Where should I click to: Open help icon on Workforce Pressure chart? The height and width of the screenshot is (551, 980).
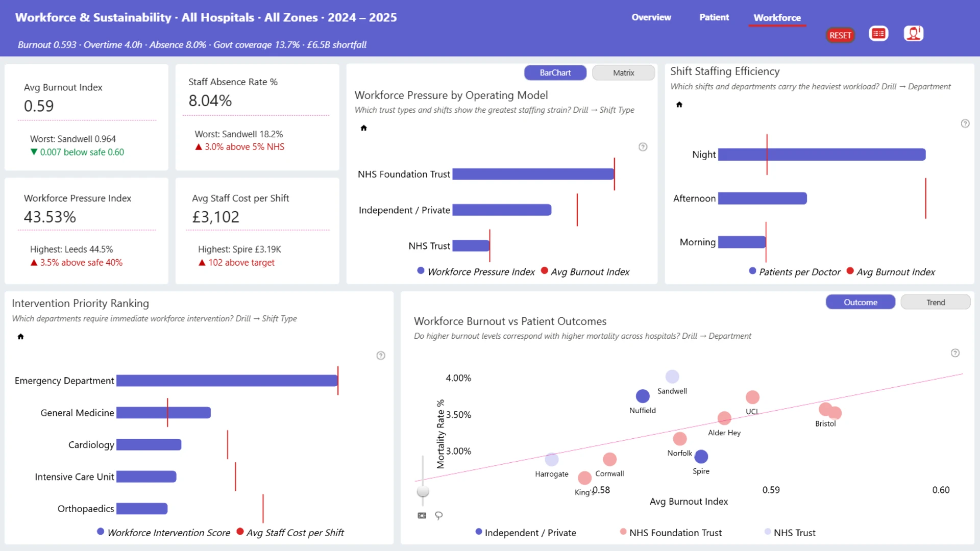(x=643, y=147)
